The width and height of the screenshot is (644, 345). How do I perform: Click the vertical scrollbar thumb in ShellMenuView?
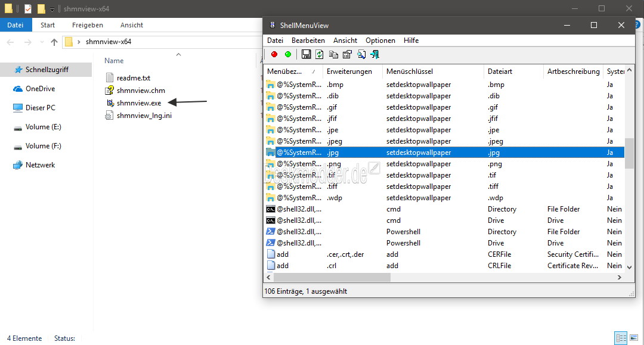point(629,153)
